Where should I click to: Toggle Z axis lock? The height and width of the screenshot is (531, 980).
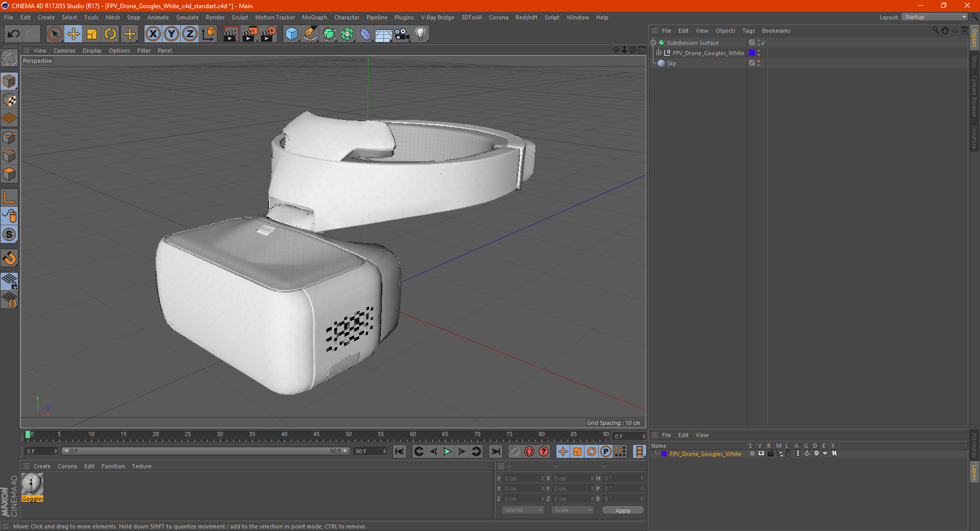[x=190, y=34]
